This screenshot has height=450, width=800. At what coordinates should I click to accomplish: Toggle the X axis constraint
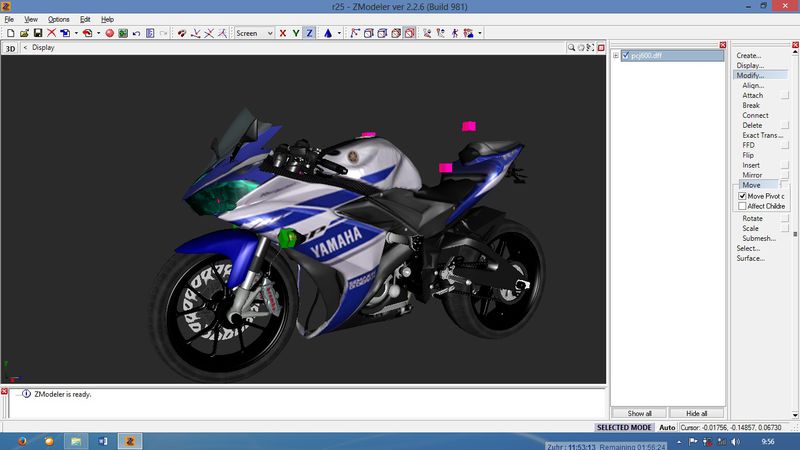[283, 33]
